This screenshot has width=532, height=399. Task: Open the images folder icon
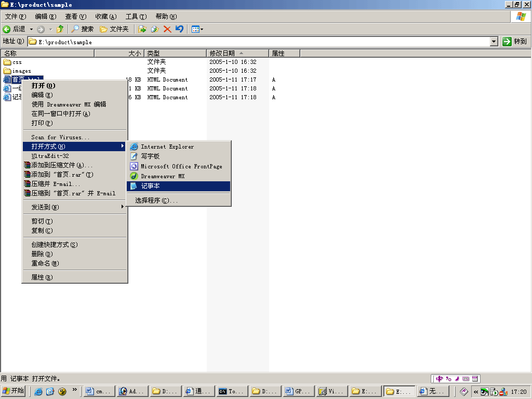click(7, 71)
